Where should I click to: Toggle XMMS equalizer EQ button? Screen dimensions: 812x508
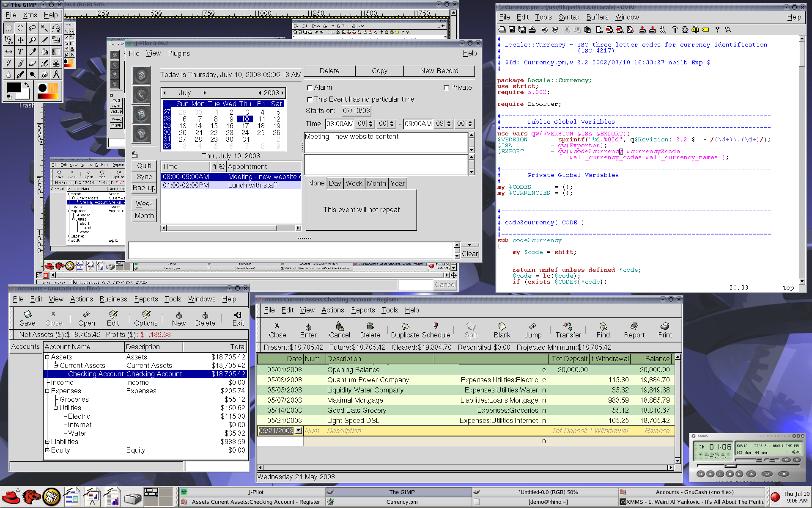tap(786, 460)
